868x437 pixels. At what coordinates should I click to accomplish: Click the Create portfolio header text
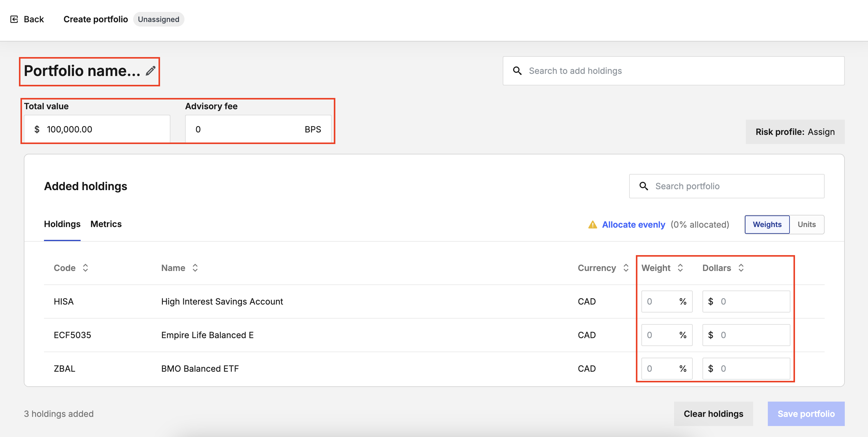[96, 19]
